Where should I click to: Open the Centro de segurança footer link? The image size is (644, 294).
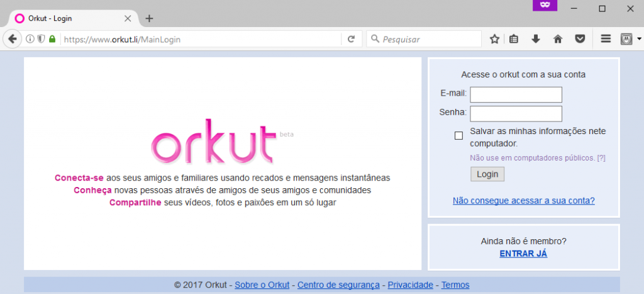coord(338,285)
